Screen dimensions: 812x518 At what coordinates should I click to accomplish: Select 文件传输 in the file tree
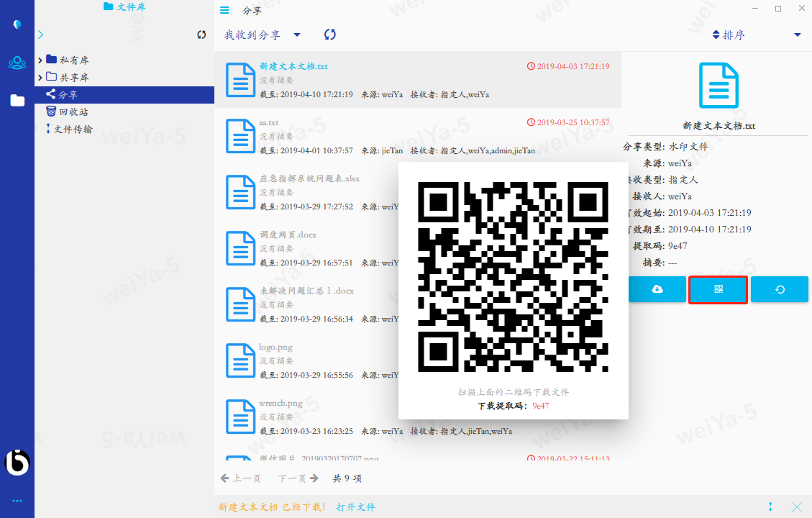tap(73, 129)
